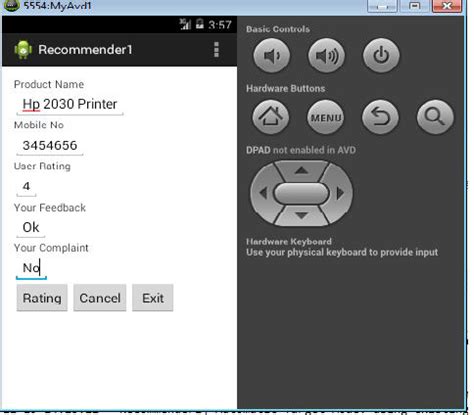Click the 5554:MyAvd1 window title
Screen dimensions: 474x415
[57, 6]
